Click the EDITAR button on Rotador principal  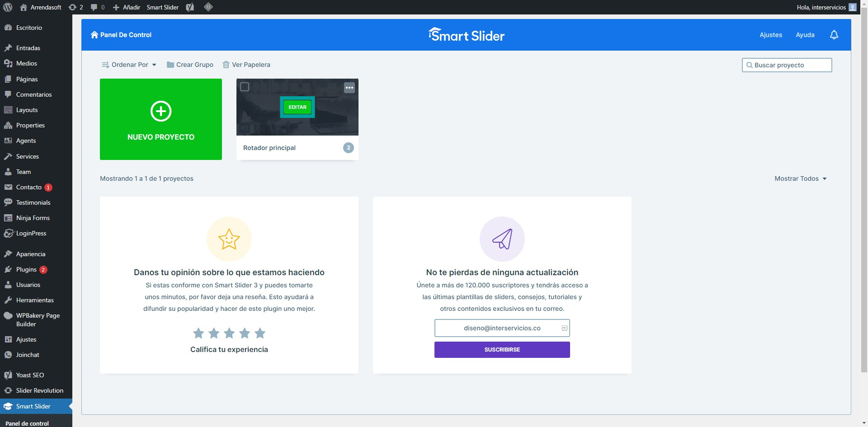click(297, 107)
